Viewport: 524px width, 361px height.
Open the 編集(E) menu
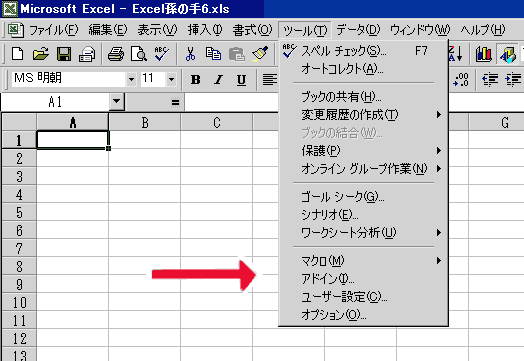point(108,30)
